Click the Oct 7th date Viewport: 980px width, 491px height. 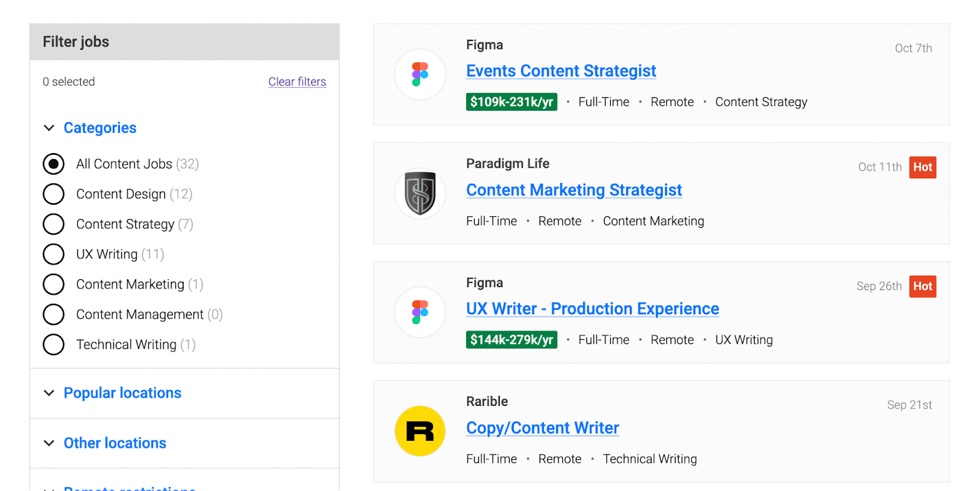(913, 48)
